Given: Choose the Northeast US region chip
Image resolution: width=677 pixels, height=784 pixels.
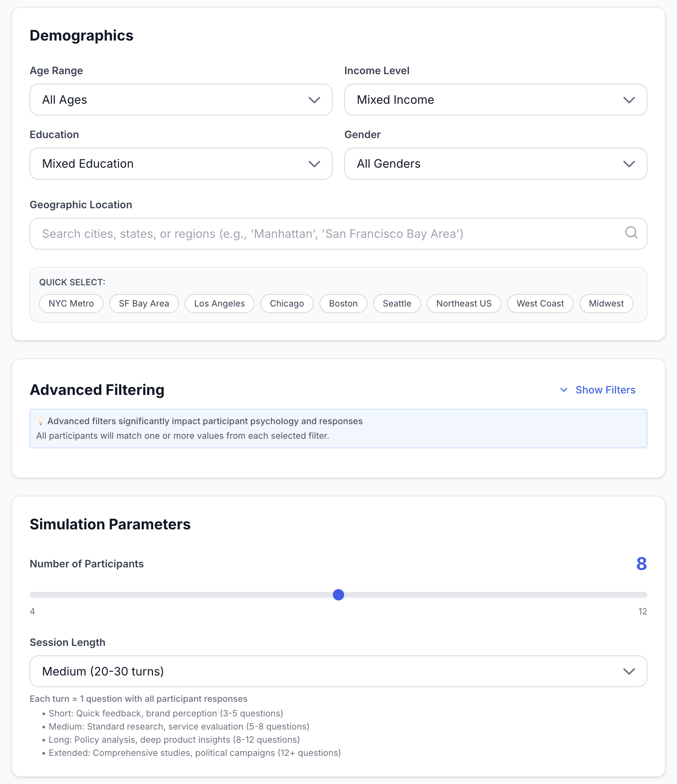Looking at the screenshot, I should click(x=464, y=304).
